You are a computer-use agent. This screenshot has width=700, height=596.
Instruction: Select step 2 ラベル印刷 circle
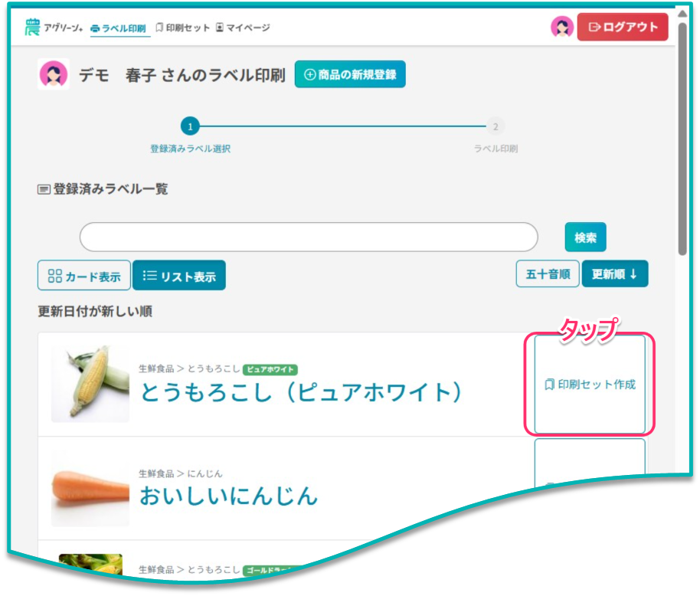(x=496, y=127)
